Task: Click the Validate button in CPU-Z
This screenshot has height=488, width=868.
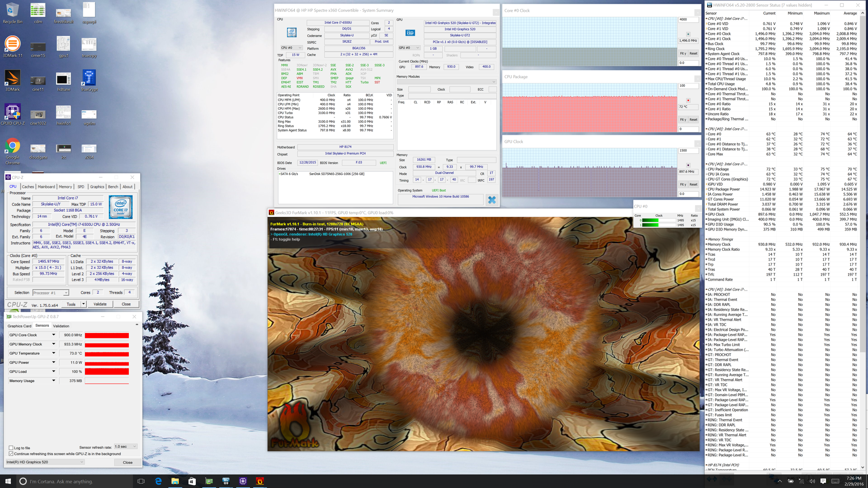Action: coord(100,304)
